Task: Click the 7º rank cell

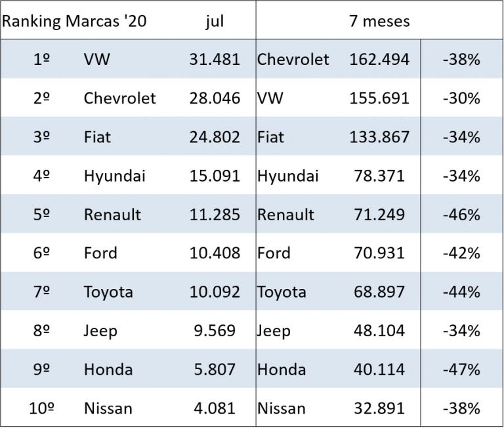Action: [x=41, y=292]
